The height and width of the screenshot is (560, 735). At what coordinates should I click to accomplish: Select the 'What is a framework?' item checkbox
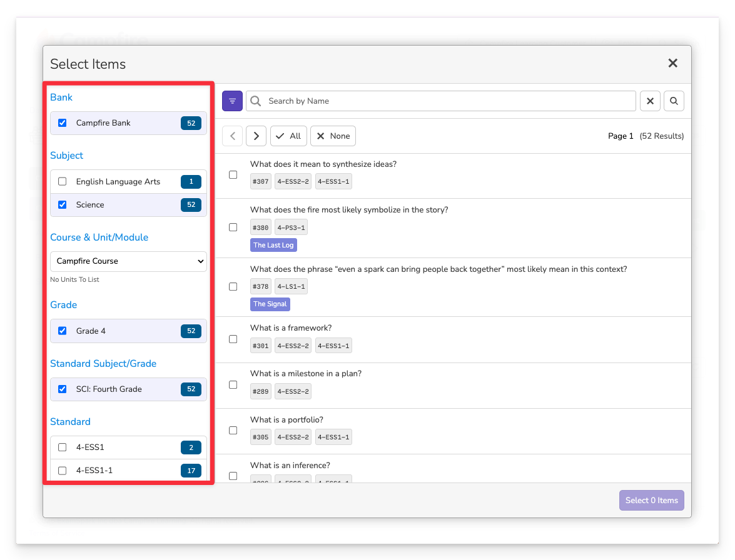(233, 339)
